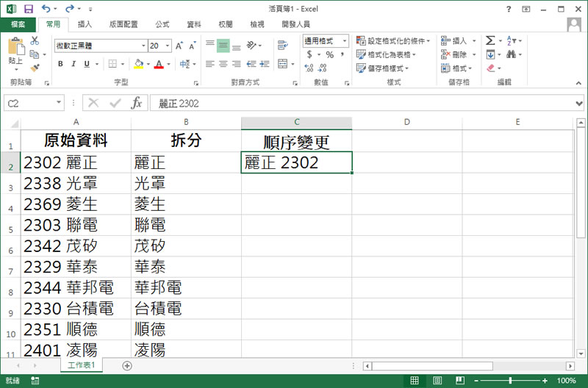The image size is (588, 388).
Task: Click Increase Decimal icon
Action: (x=309, y=68)
